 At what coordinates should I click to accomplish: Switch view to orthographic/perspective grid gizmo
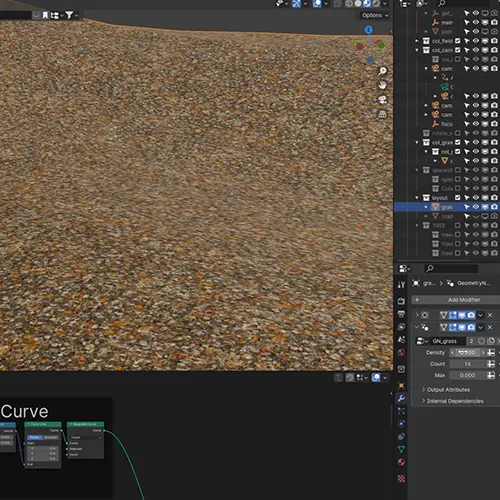[x=382, y=114]
